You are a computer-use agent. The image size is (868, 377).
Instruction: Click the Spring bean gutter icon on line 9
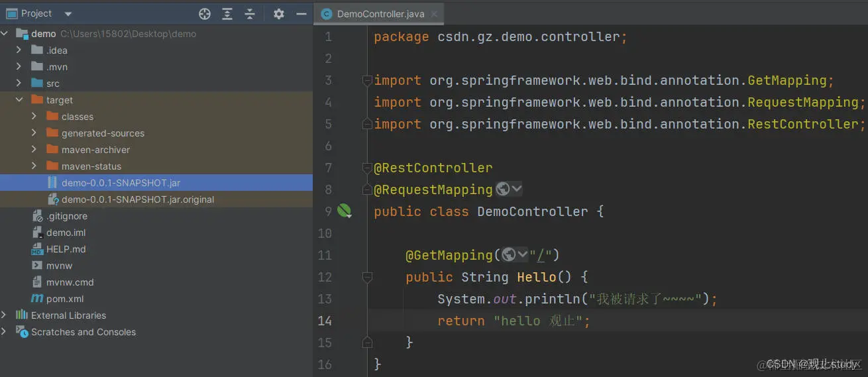pos(344,211)
